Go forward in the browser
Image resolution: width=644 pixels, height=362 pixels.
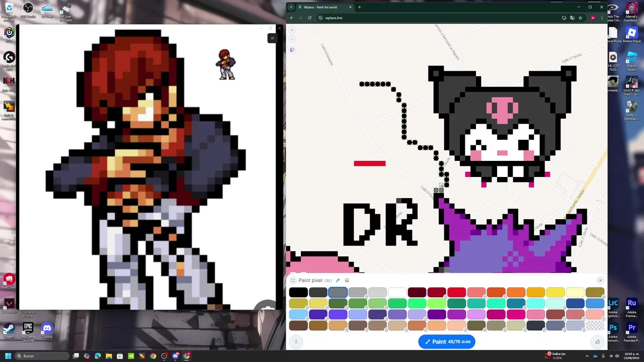300,18
